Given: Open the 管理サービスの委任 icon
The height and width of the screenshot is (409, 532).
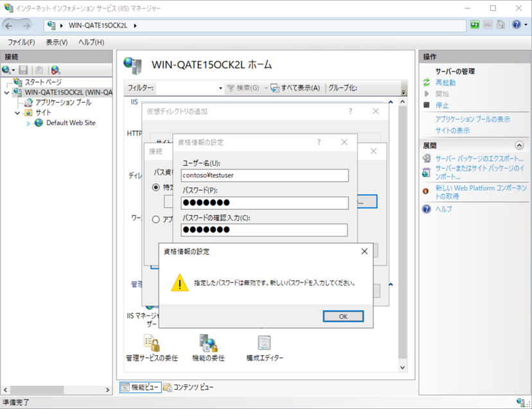Looking at the screenshot, I should point(152,345).
